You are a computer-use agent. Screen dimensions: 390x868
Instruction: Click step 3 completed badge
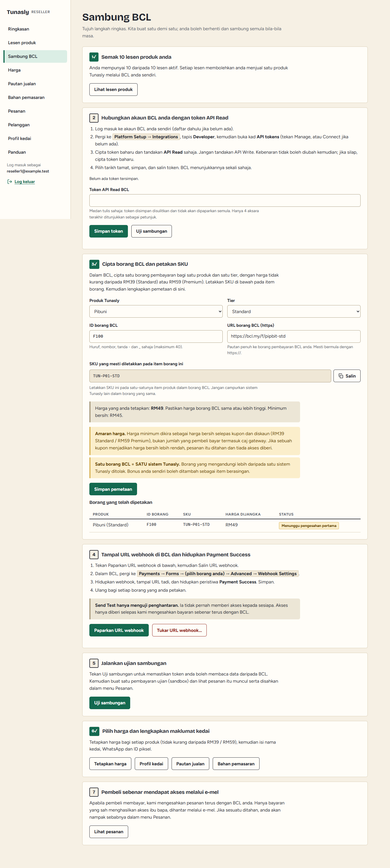(94, 264)
